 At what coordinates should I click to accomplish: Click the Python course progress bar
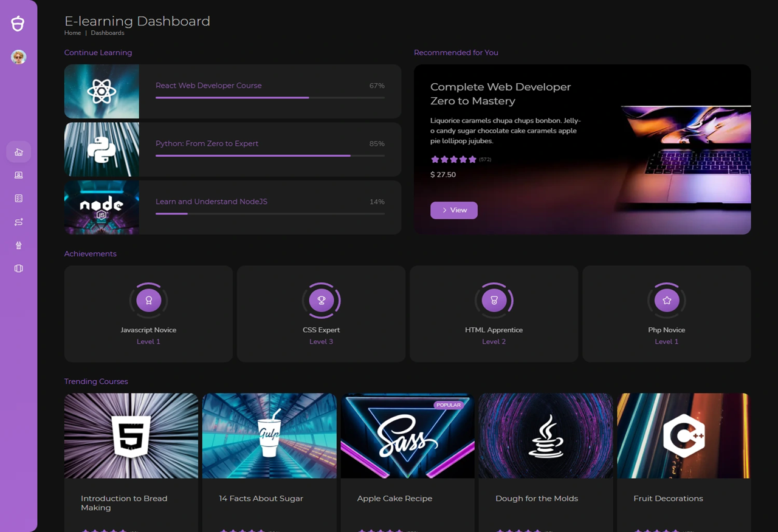[x=270, y=155]
